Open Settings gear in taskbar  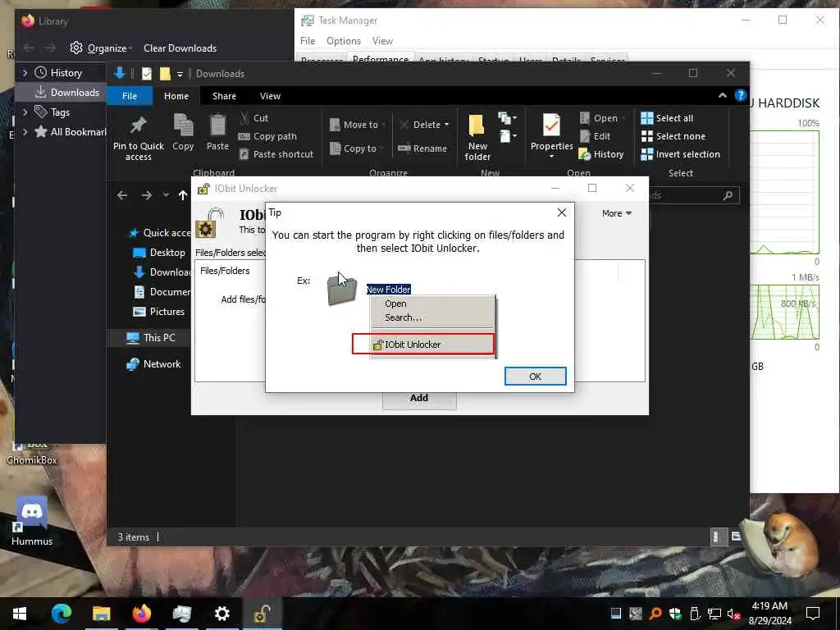pos(221,614)
